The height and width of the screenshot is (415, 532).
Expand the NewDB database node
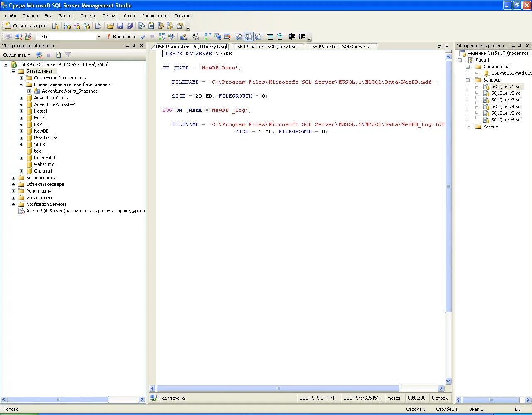point(21,131)
